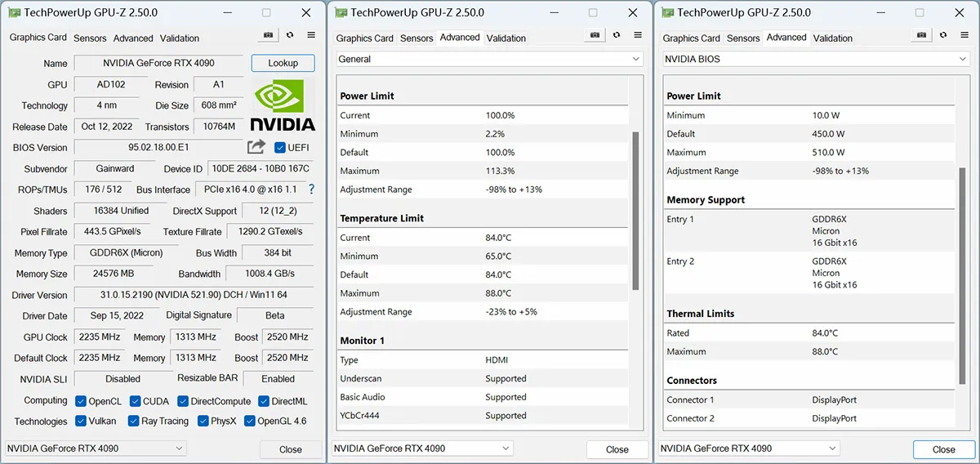Switch to Validation tab in right window

[x=833, y=38]
